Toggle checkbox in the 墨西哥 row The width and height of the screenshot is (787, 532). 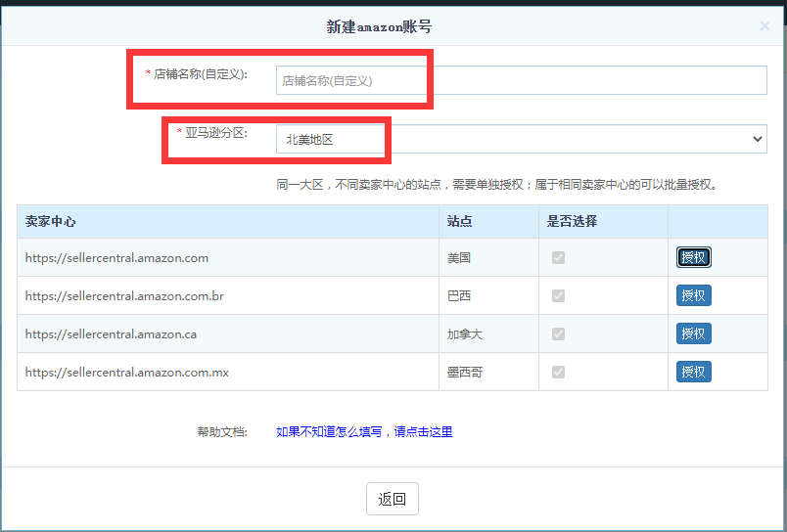pyautogui.click(x=558, y=372)
